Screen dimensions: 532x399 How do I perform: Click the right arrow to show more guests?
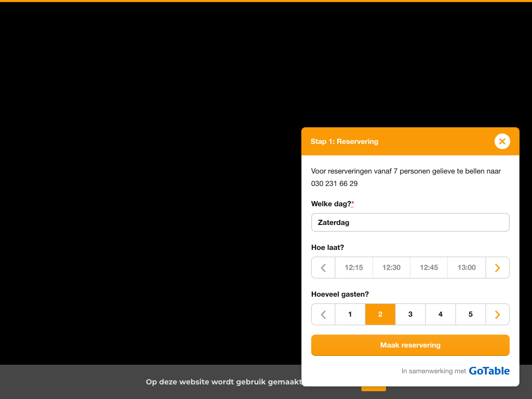click(x=497, y=314)
